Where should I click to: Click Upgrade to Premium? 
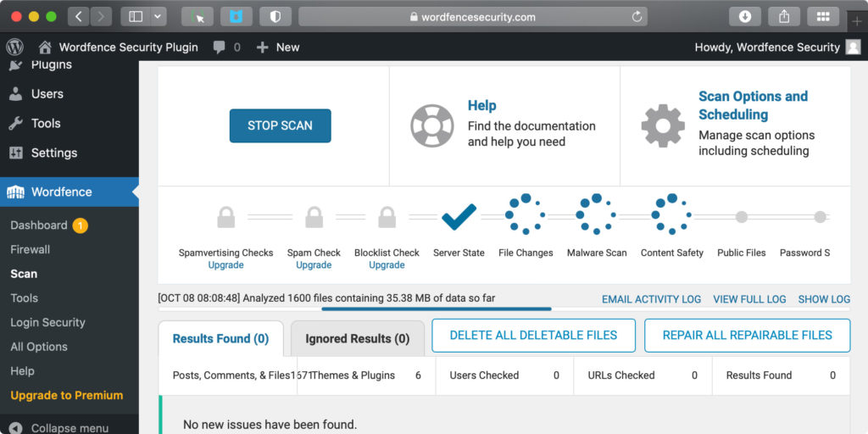(x=66, y=396)
